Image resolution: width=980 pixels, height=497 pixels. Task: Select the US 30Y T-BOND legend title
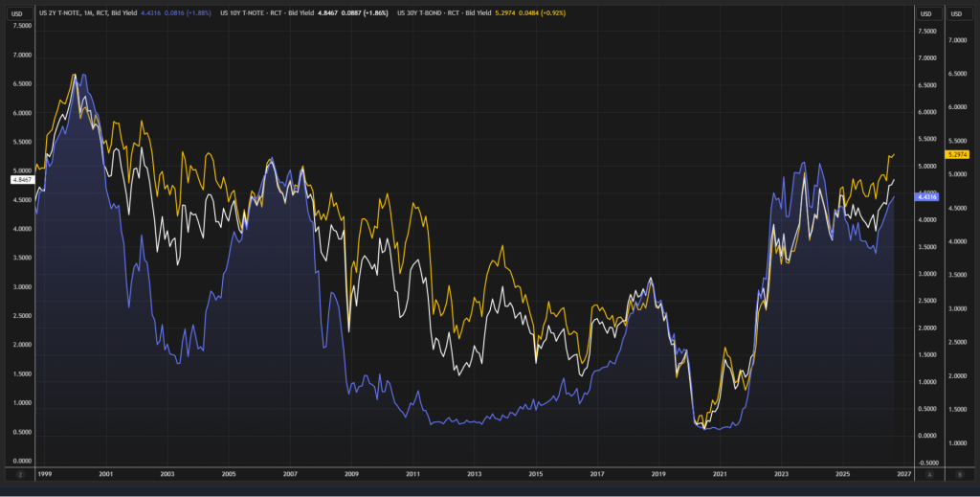419,13
